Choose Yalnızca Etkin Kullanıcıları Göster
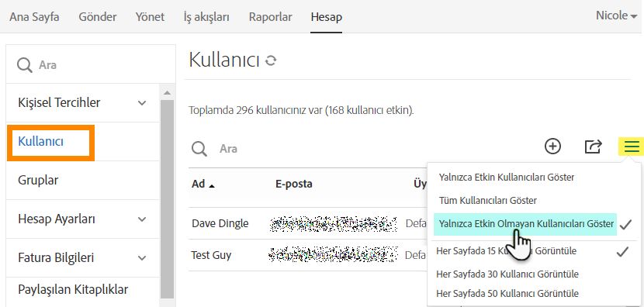The height and width of the screenshot is (307, 644). 507,178
